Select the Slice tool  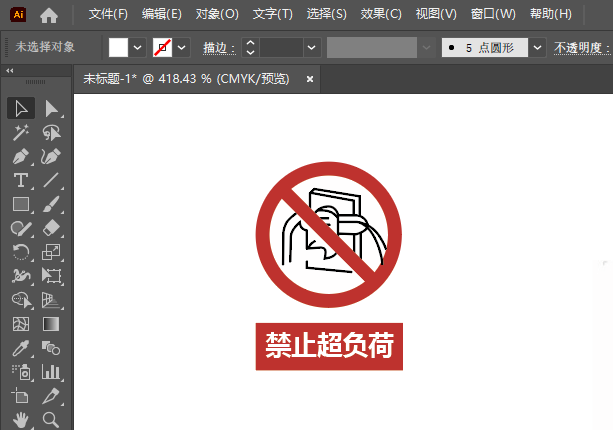[51, 396]
